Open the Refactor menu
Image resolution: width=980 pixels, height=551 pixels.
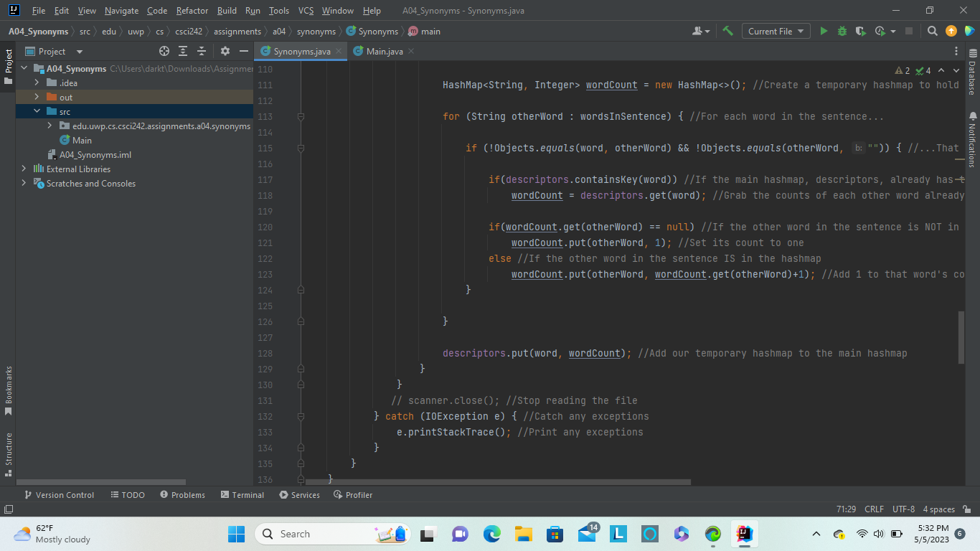pyautogui.click(x=192, y=10)
